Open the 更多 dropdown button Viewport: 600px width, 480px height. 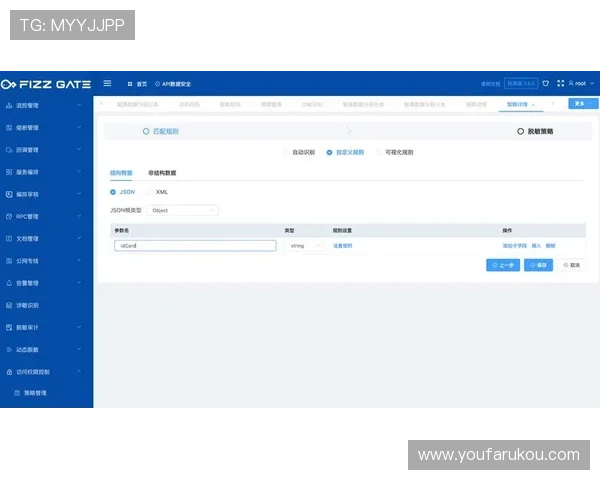[583, 103]
